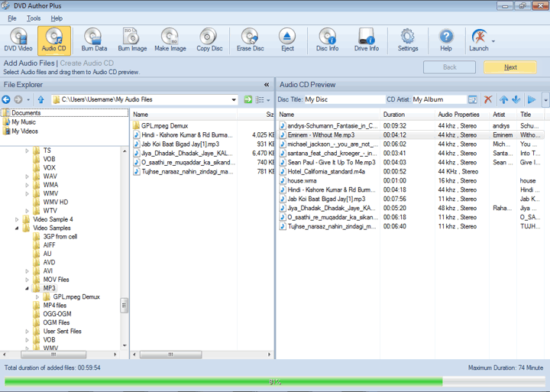Open the Tools menu
Screen dimensions: 550x392
click(x=34, y=18)
